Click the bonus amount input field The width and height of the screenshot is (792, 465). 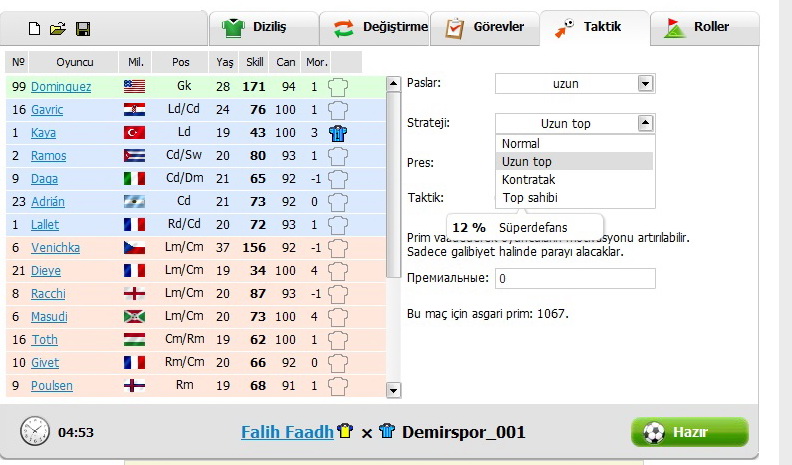tap(575, 279)
